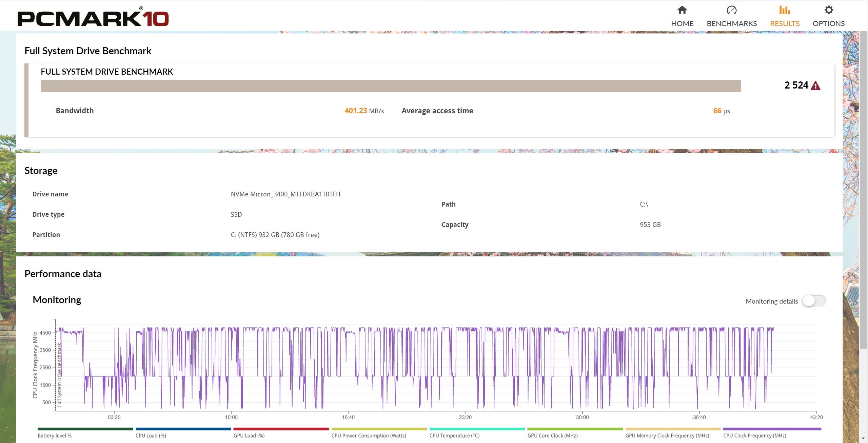Image resolution: width=868 pixels, height=443 pixels.
Task: Click the SSD drive type value
Action: (x=236, y=214)
